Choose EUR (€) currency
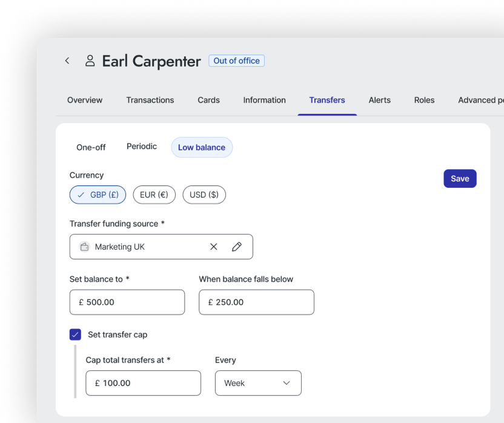Screen dimensions: 504x423 click(154, 195)
